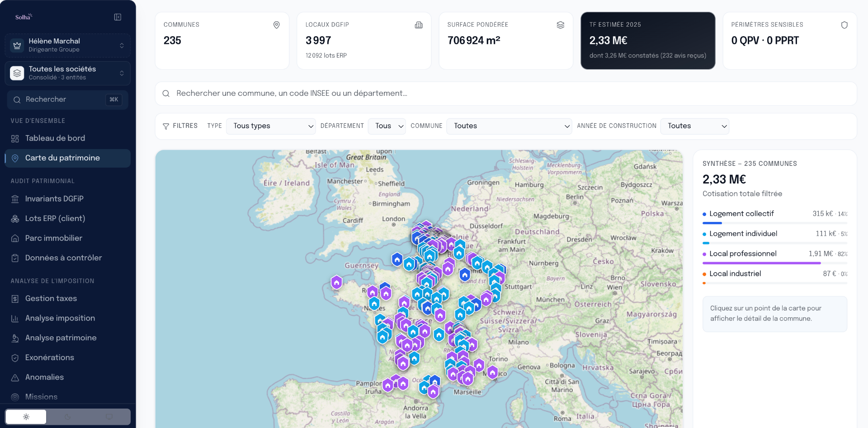Open Exonérations page
Viewport: 868px width, 428px height.
click(68, 357)
